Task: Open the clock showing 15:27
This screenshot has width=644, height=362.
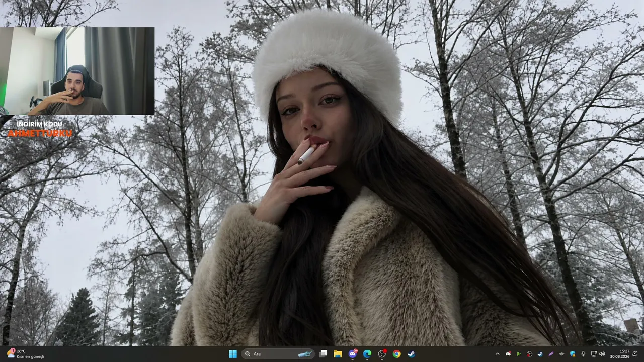Action: click(620, 354)
